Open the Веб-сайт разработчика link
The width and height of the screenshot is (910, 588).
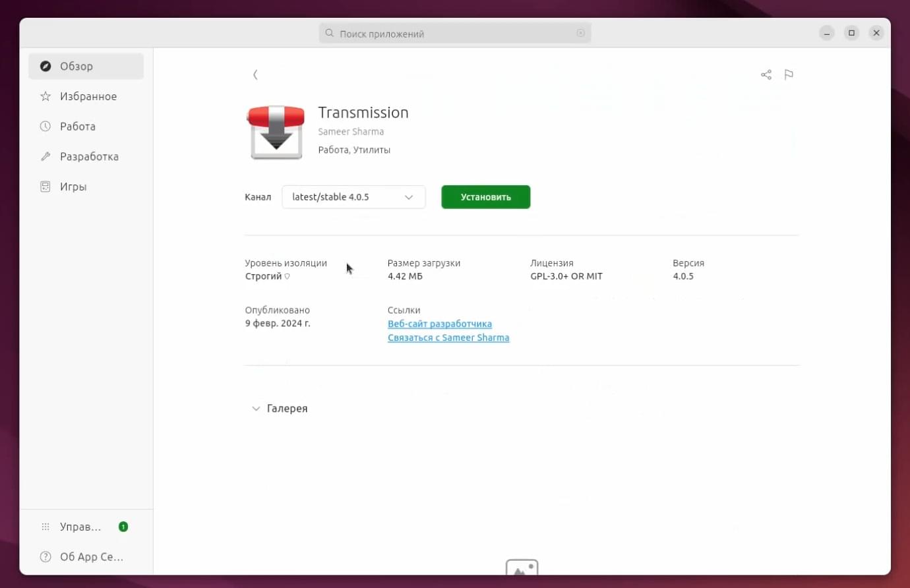click(440, 324)
